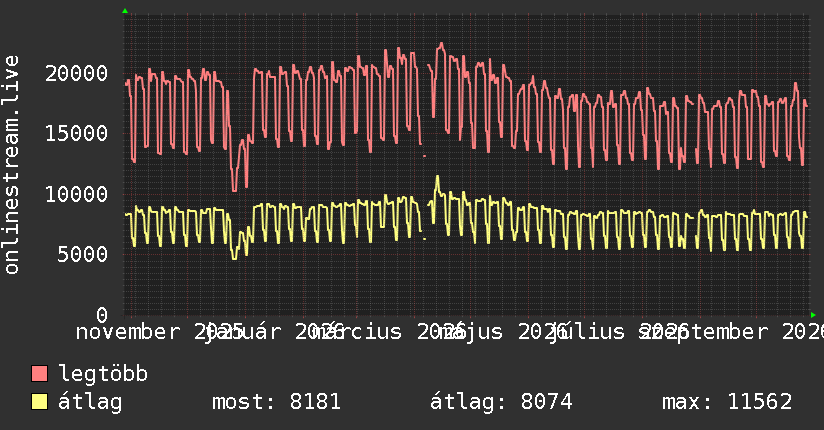Click the 20000 y-axis label
Image resolution: width=824 pixels, height=430 pixels.
77,73
